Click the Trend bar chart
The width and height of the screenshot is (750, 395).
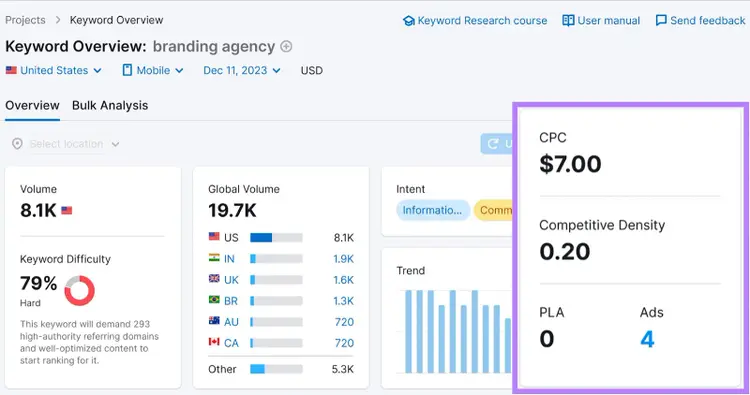453,331
